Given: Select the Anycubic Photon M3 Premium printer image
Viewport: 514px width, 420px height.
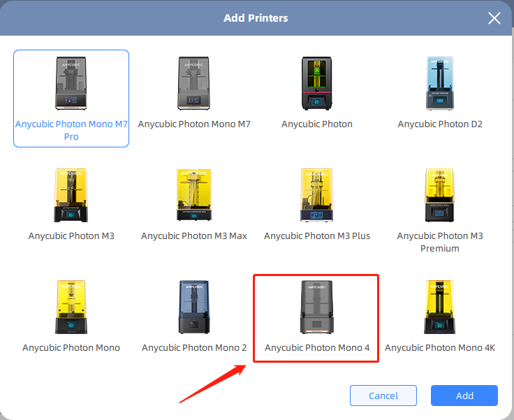Looking at the screenshot, I should pos(440,195).
